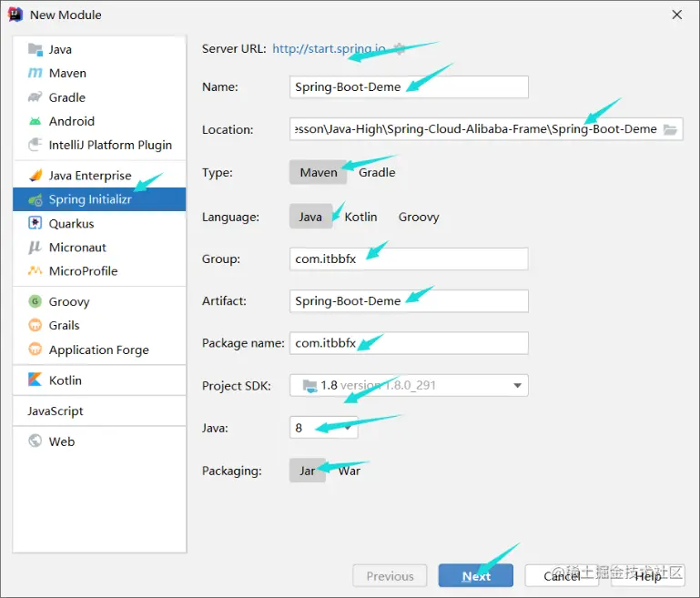
Task: Open the Java version dropdown
Action: pos(324,428)
